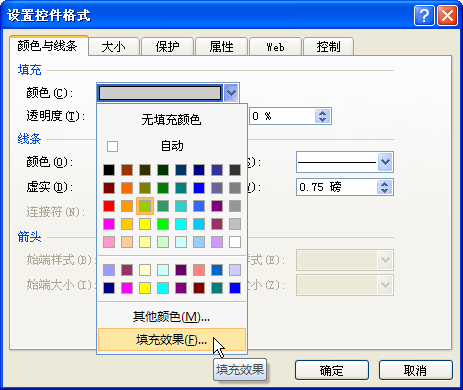
Task: Choose 无填充颜色 in color menu
Action: tap(172, 119)
